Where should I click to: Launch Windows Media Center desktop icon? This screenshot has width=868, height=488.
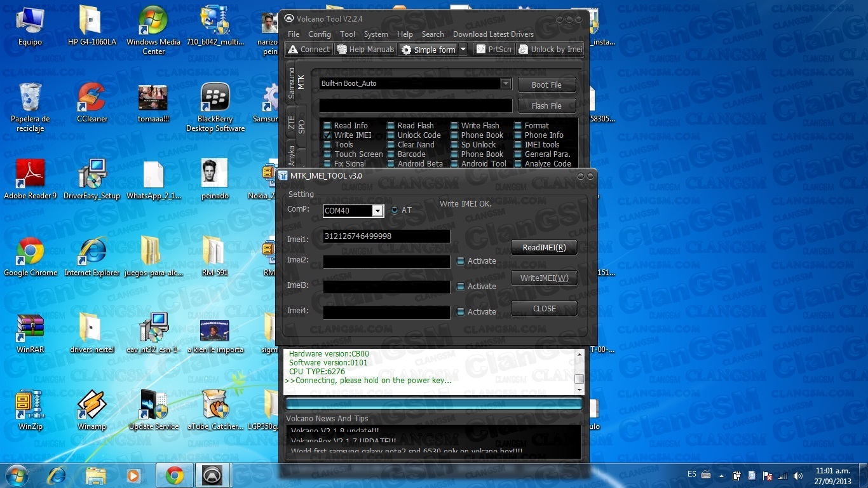click(153, 30)
